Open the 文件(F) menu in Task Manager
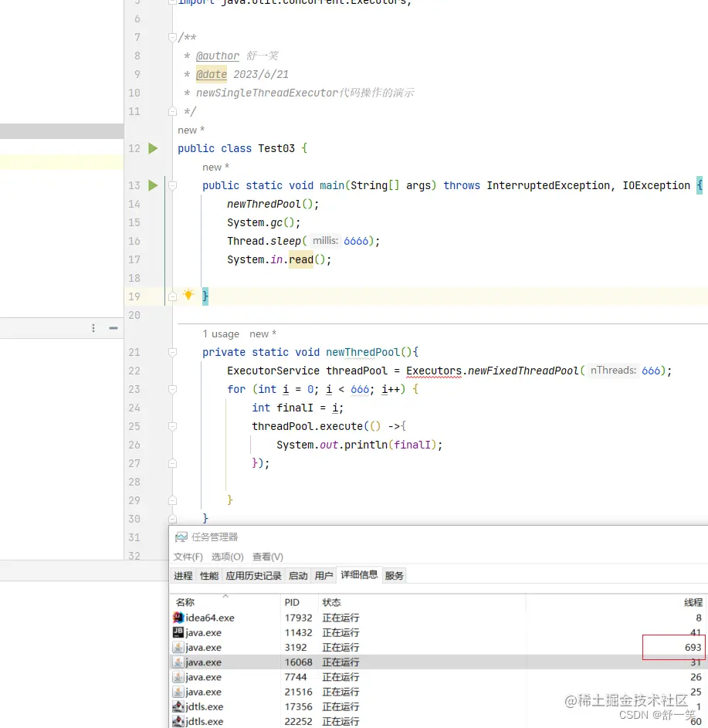 188,557
